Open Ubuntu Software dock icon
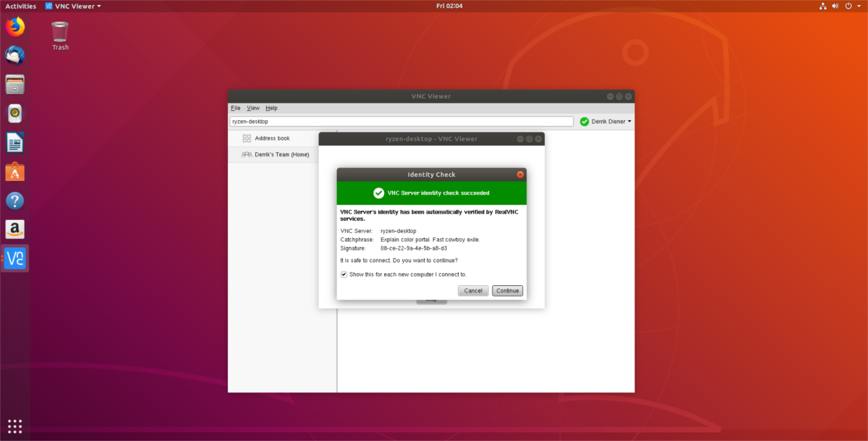Viewport: 868px width, 441px height. tap(15, 172)
